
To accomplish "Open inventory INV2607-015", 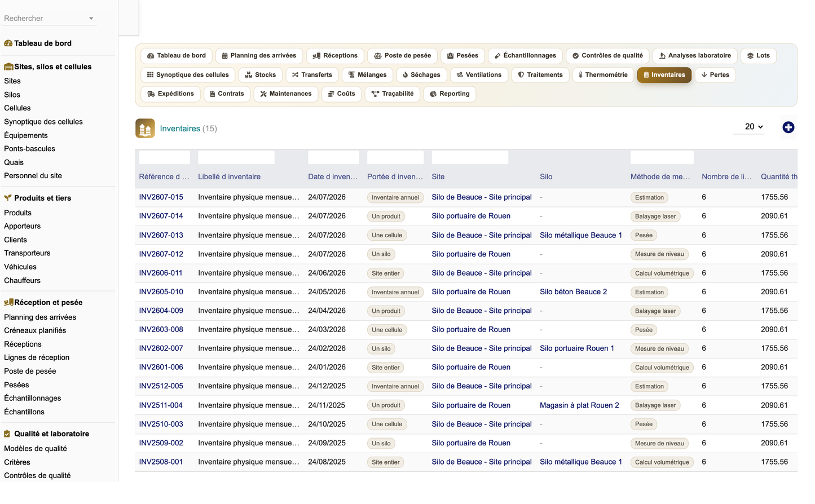I will [161, 197].
